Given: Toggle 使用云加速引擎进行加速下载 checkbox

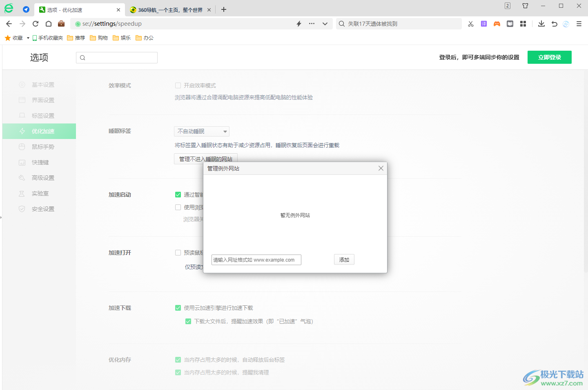Looking at the screenshot, I should pos(178,308).
